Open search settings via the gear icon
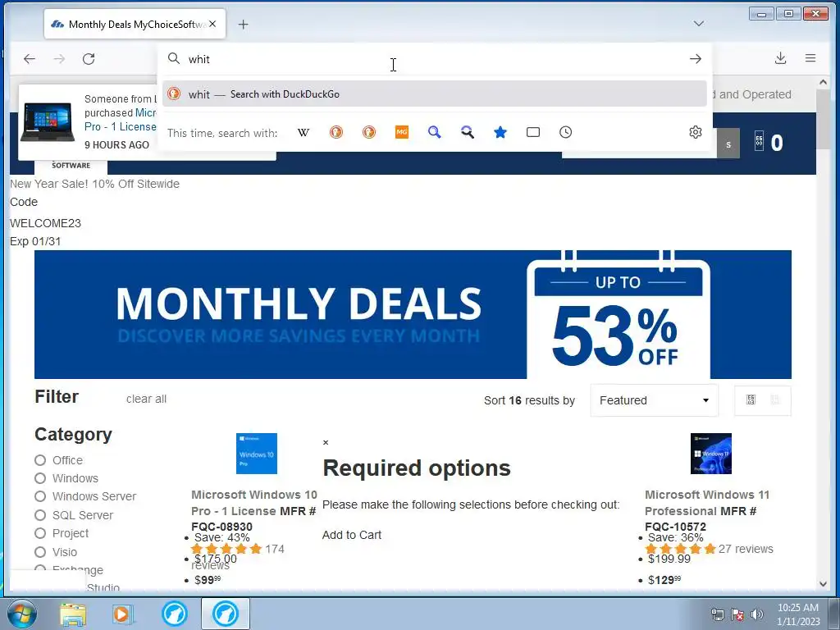The width and height of the screenshot is (840, 630). coord(696,132)
